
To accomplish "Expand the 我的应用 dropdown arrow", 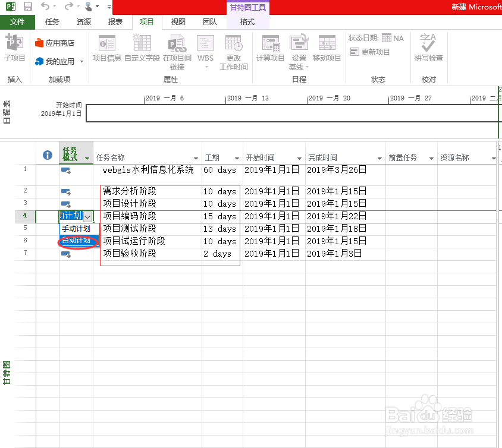I will (x=81, y=61).
